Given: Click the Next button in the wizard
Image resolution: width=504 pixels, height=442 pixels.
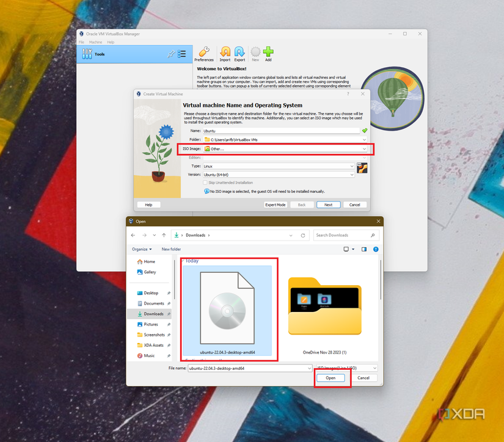Looking at the screenshot, I should [x=328, y=205].
